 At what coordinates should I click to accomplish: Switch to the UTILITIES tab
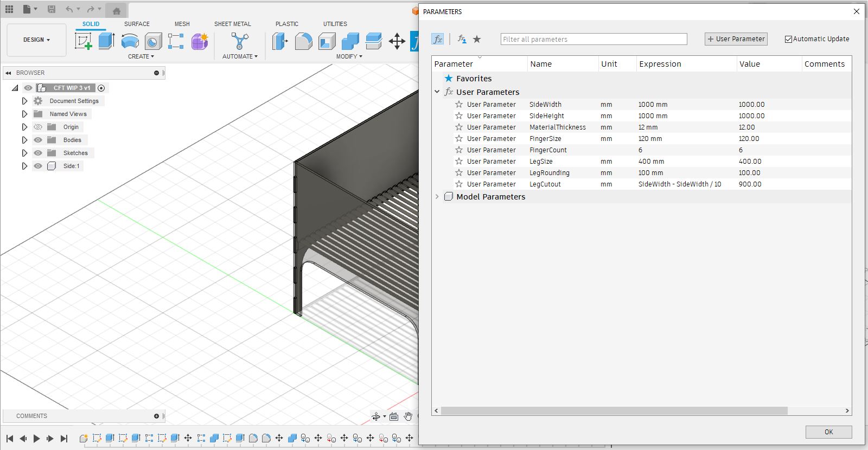[x=335, y=24]
